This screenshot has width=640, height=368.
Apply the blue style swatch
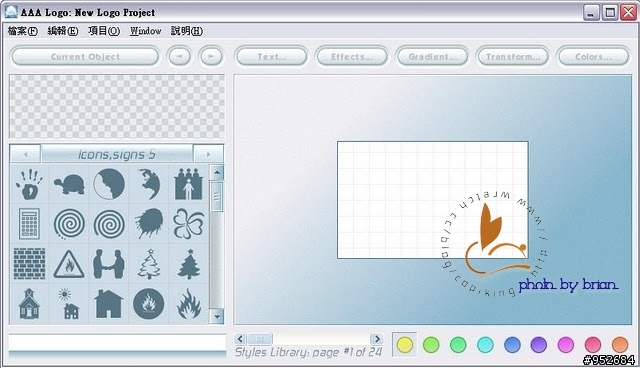(512, 345)
